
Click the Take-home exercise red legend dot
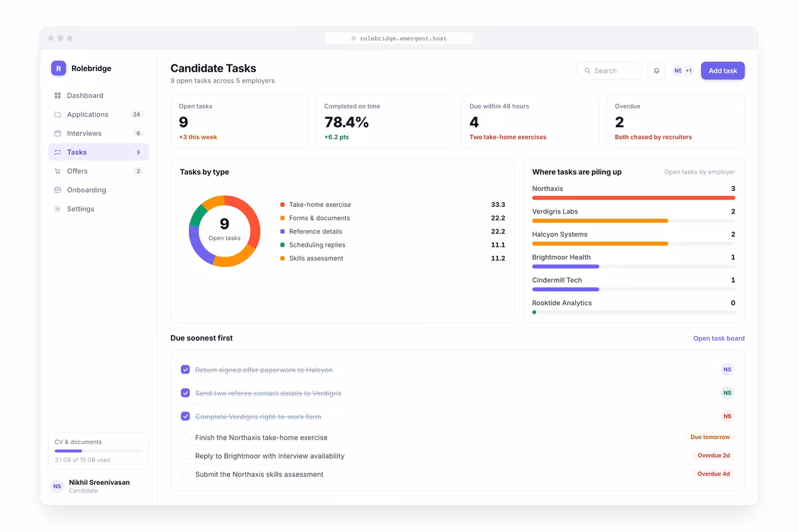coord(283,205)
